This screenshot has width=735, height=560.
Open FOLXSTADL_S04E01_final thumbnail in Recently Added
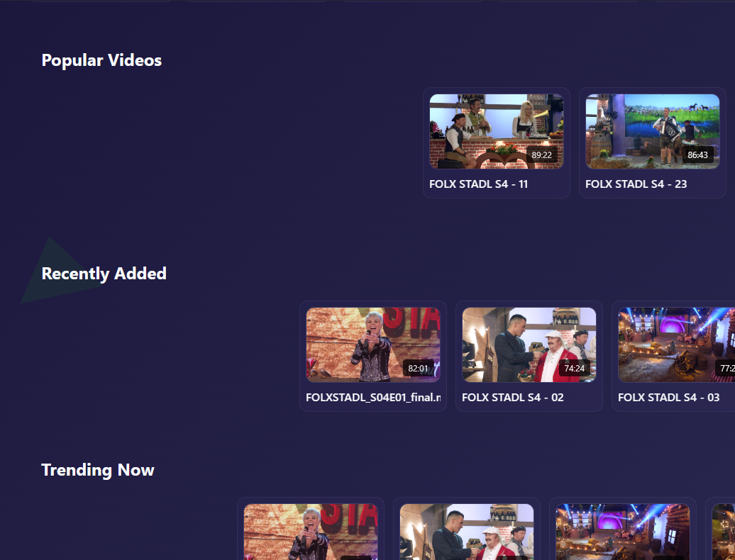(373, 345)
